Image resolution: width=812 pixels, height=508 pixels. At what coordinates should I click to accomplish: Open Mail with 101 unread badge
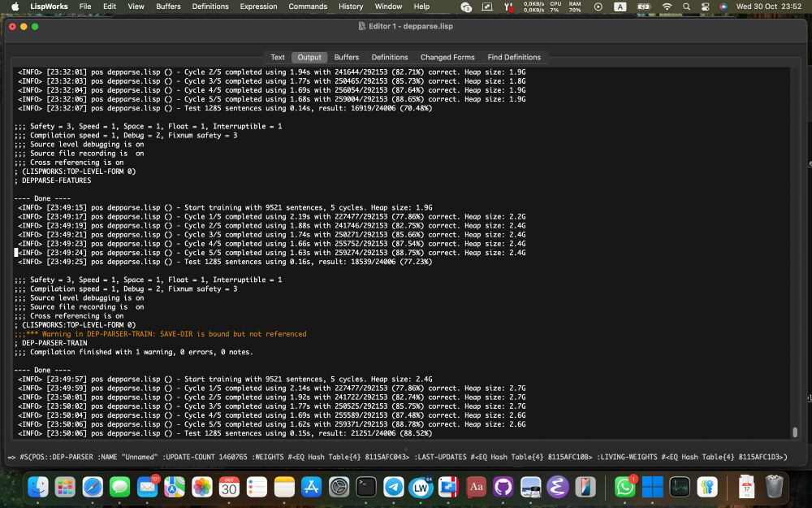tap(148, 487)
